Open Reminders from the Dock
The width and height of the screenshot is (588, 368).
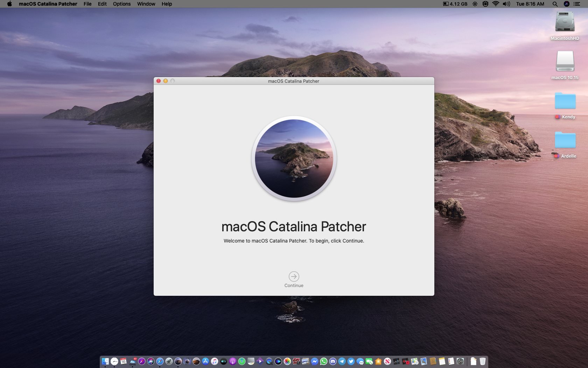coord(451,361)
